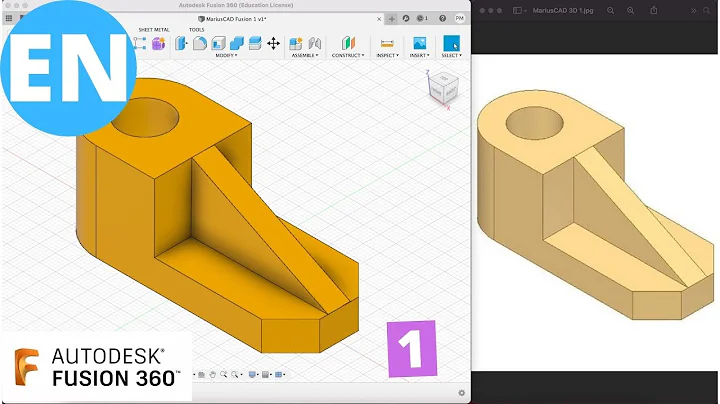Expand the INSERT dropdown menu
Image resolution: width=720 pixels, height=404 pixels.
point(420,56)
